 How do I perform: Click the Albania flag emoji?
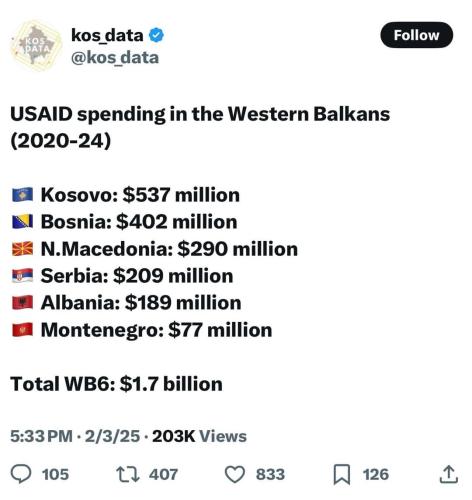point(23,303)
